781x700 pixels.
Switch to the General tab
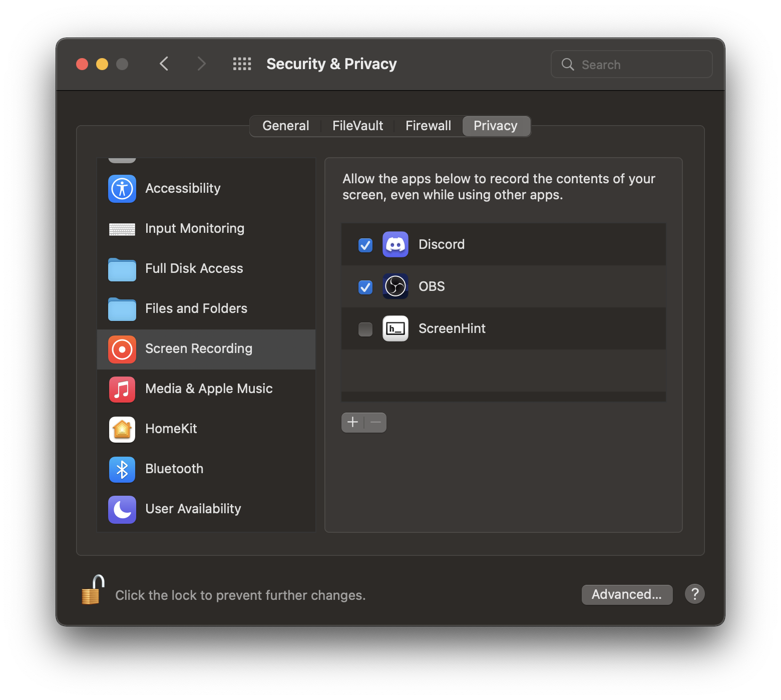tap(286, 126)
